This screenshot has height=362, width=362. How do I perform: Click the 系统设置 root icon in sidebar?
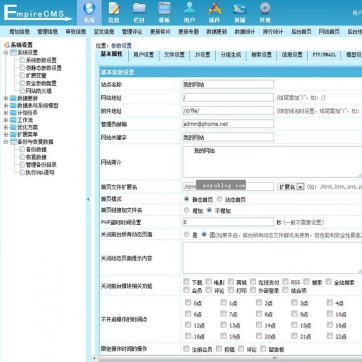pos(7,45)
